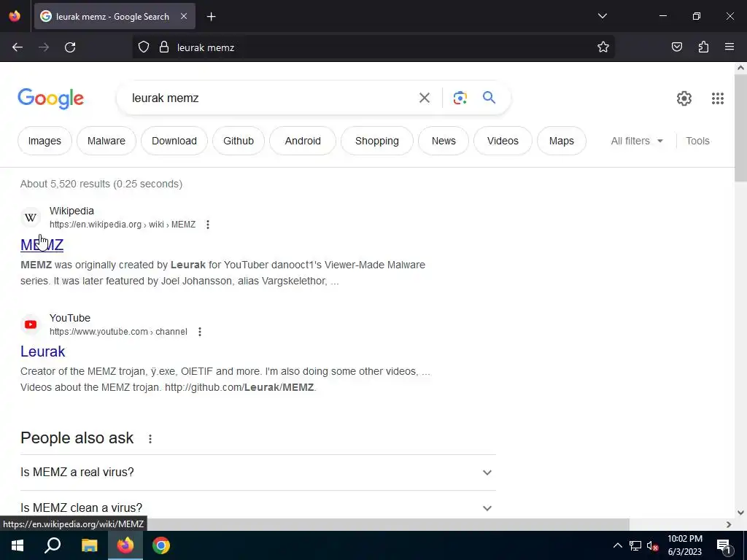Open the Save to Pocket icon
This screenshot has width=747, height=560.
pyautogui.click(x=676, y=47)
